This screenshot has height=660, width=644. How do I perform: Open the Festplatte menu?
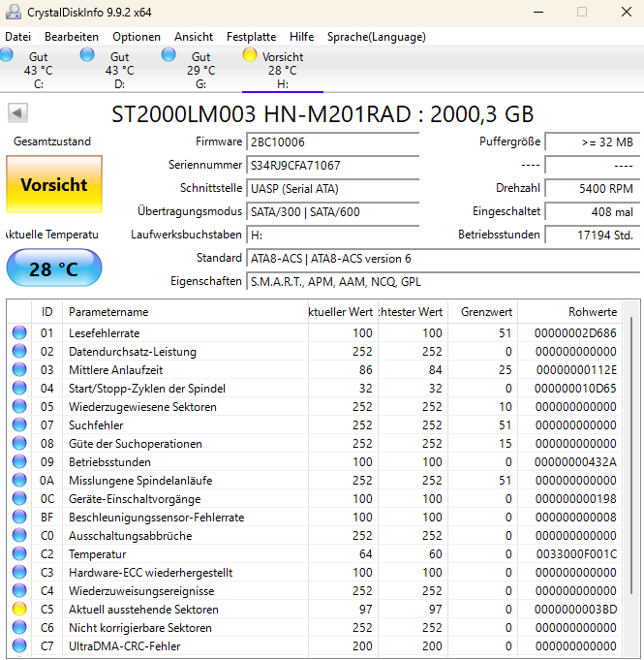[x=251, y=37]
